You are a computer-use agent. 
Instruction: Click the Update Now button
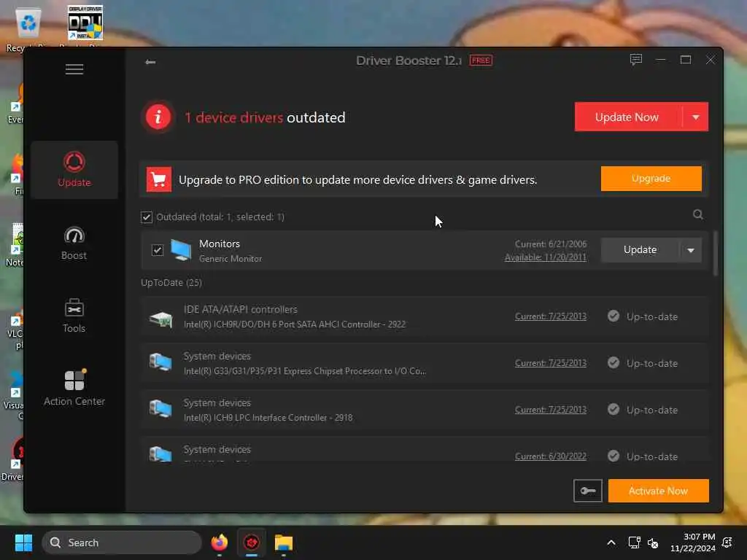click(x=627, y=117)
